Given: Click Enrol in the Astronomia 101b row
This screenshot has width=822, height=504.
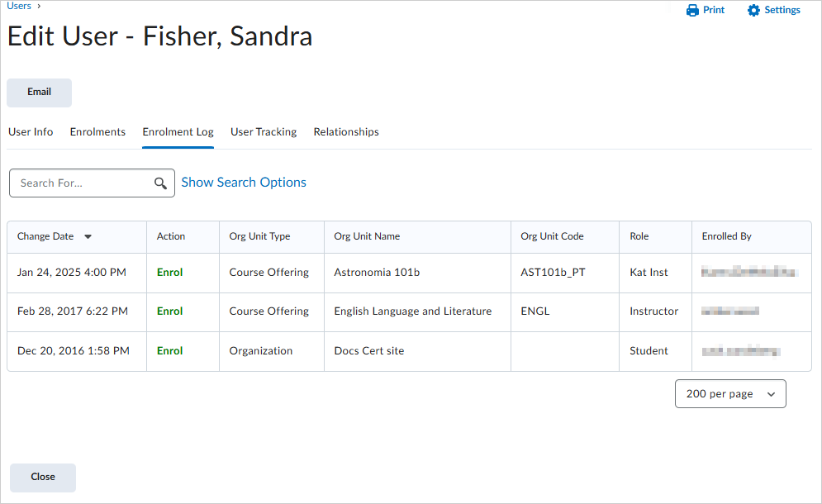Looking at the screenshot, I should (170, 272).
